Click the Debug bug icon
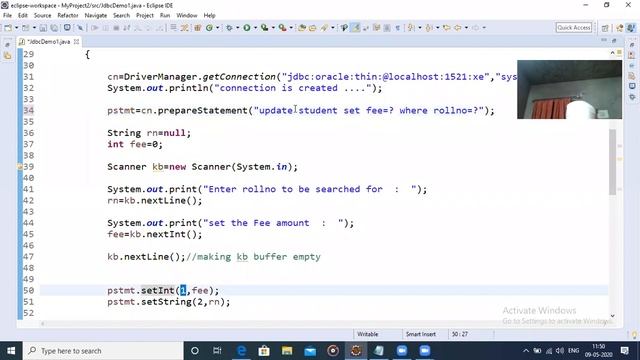The image size is (640, 360). (x=229, y=28)
